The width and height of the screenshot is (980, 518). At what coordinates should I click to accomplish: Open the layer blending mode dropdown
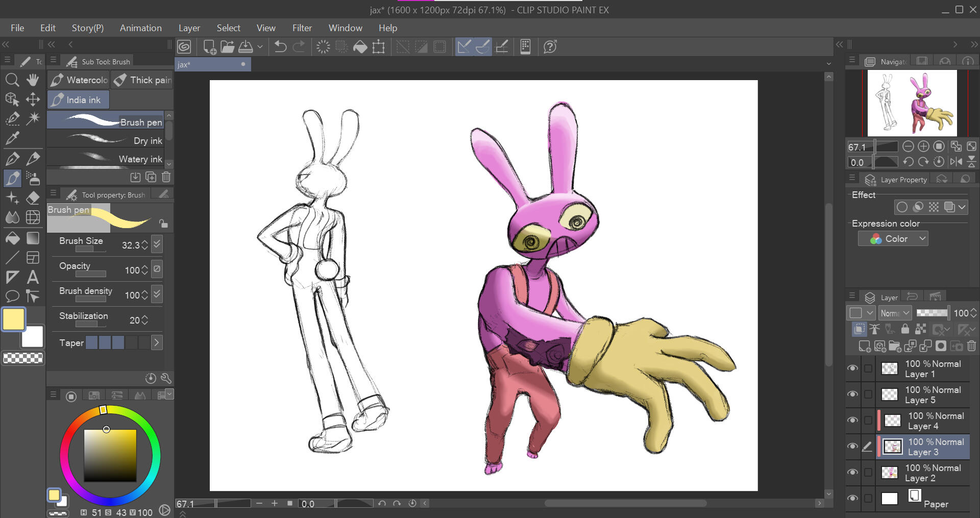click(x=895, y=313)
